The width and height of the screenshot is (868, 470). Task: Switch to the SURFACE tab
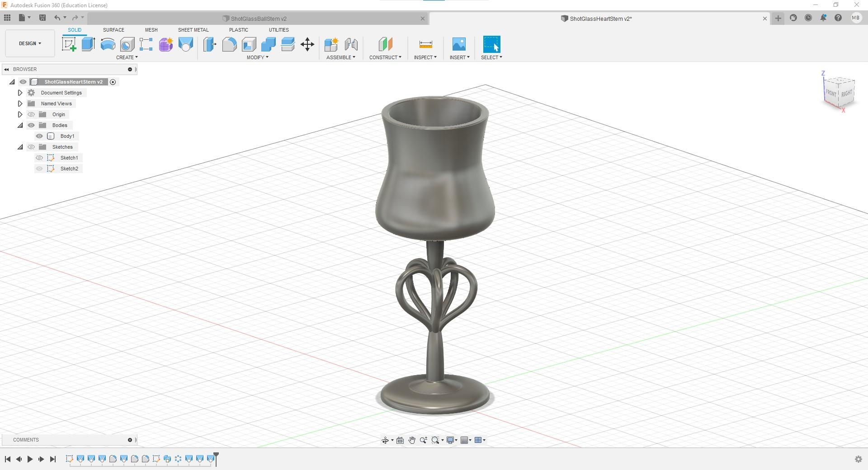(x=113, y=30)
